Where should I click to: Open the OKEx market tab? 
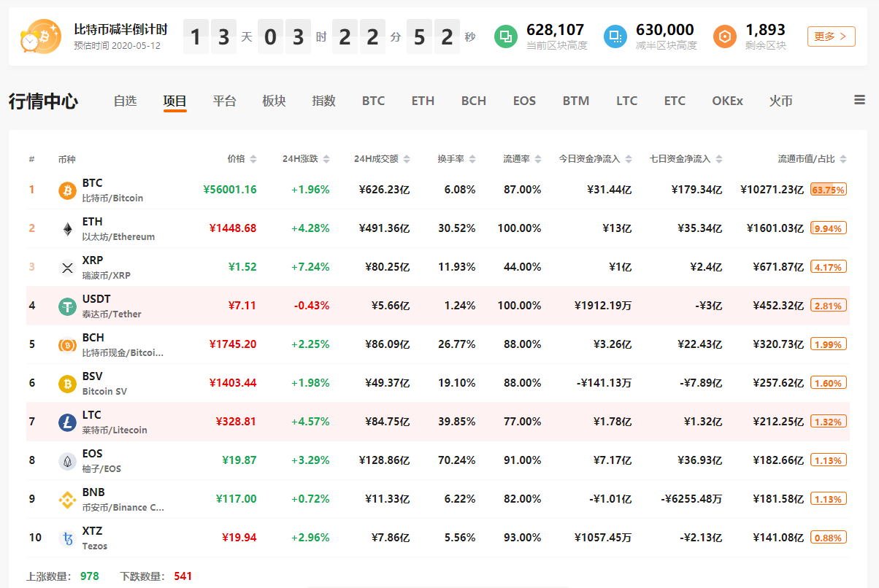[x=727, y=101]
